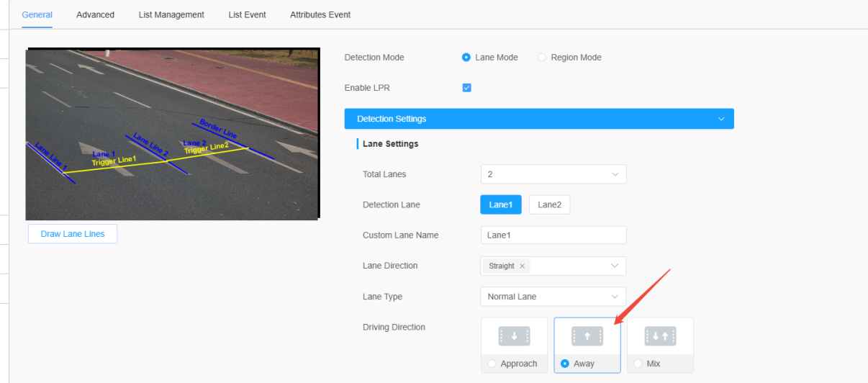868x383 pixels.
Task: Select the Approach direction icon card
Action: tap(514, 346)
